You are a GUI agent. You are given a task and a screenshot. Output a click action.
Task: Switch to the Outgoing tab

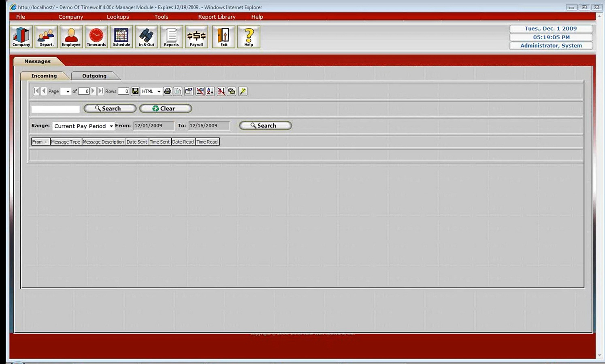point(94,76)
